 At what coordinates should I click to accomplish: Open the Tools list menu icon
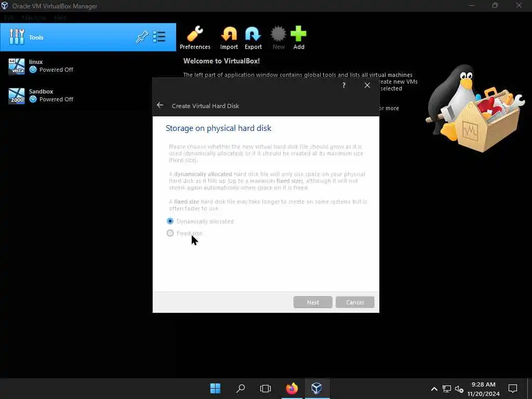[159, 37]
